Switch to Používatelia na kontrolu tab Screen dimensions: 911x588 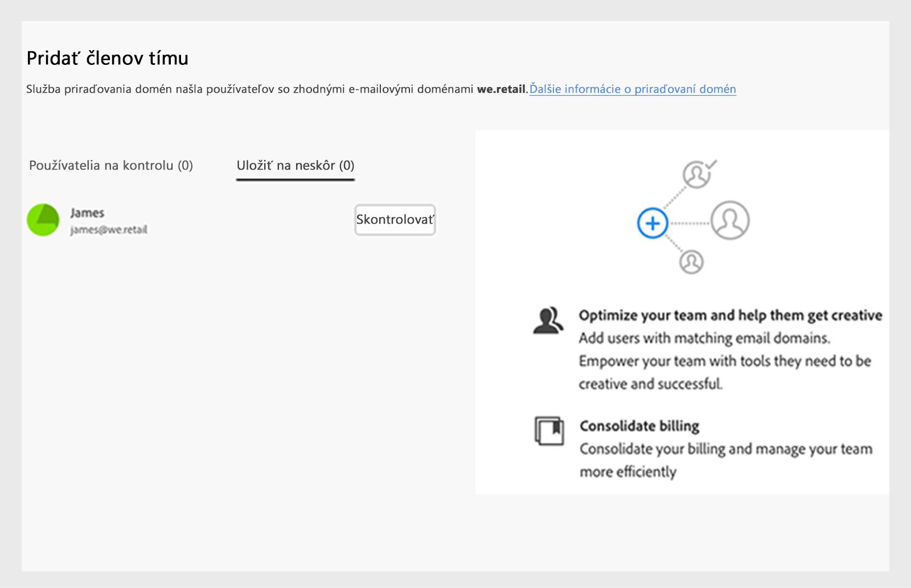(x=111, y=166)
